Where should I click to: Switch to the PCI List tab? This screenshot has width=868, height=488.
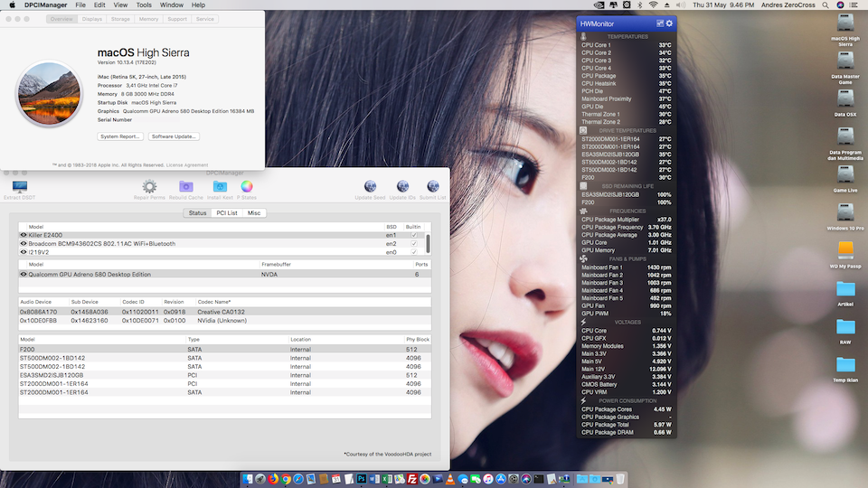pos(226,213)
